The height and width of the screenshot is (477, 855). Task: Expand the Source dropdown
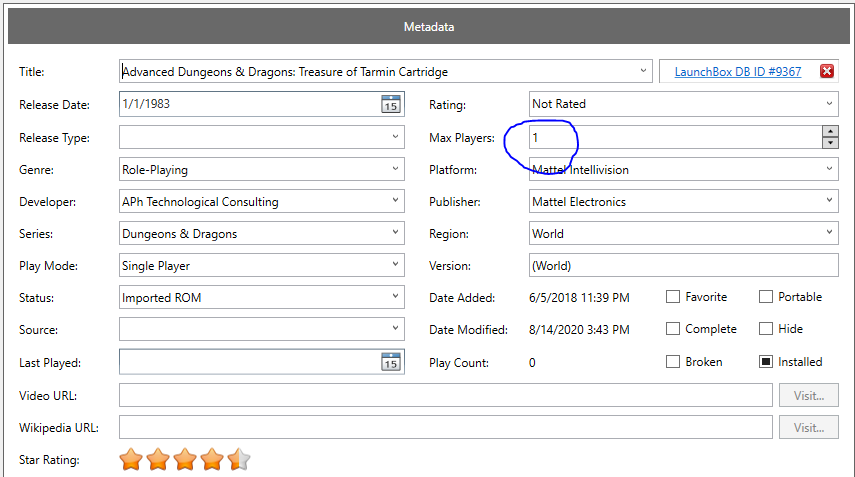395,329
